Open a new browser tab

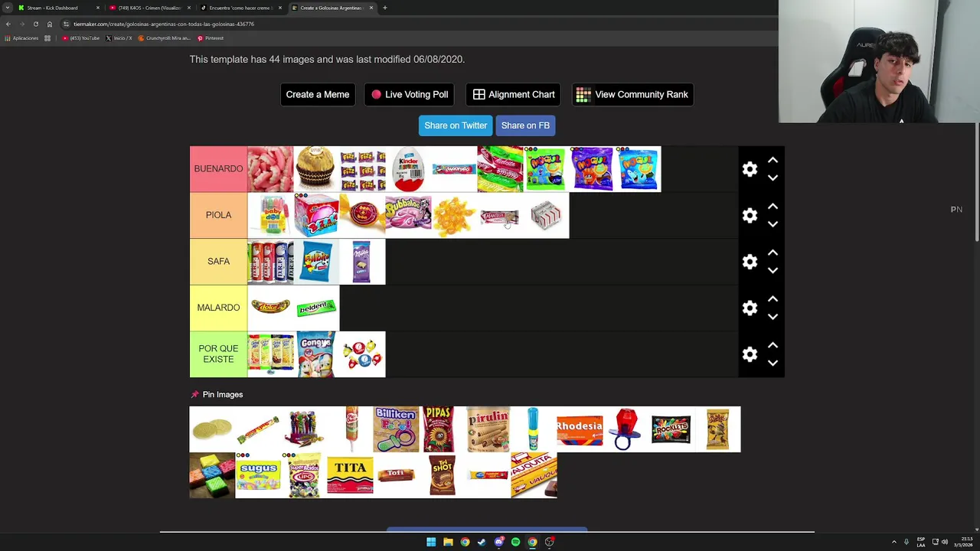[x=384, y=8]
